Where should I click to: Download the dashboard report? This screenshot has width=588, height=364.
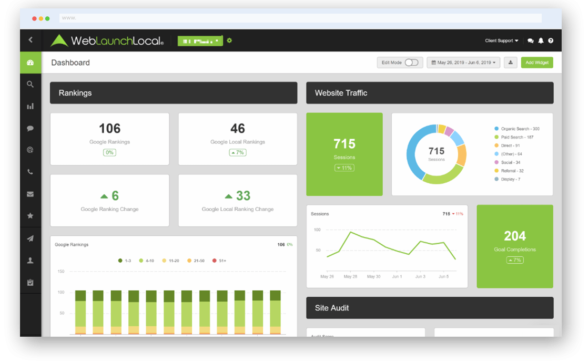pos(510,63)
